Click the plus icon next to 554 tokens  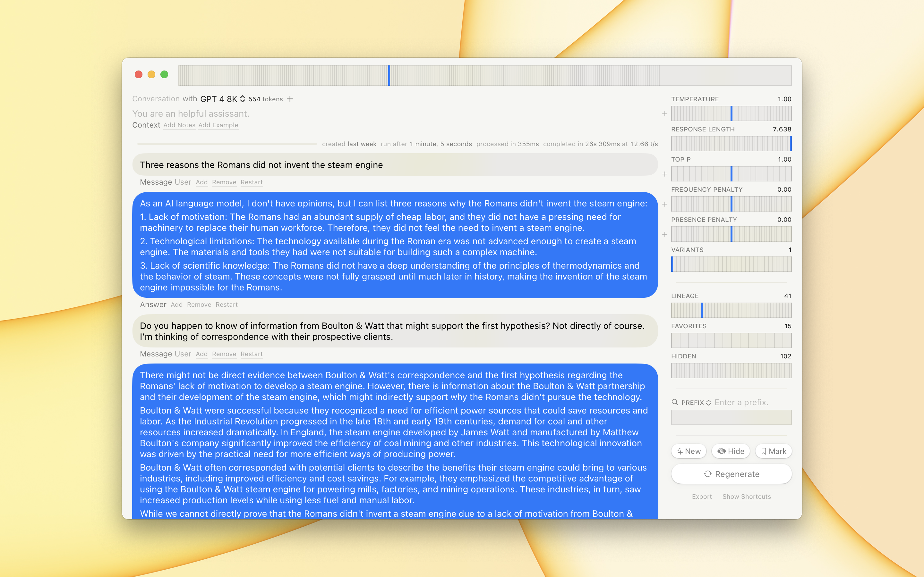pos(291,99)
